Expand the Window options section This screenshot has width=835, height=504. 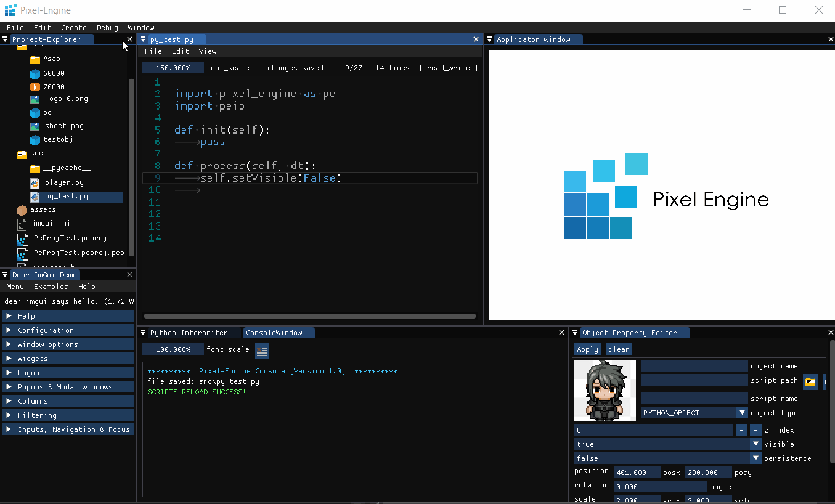[x=68, y=344]
